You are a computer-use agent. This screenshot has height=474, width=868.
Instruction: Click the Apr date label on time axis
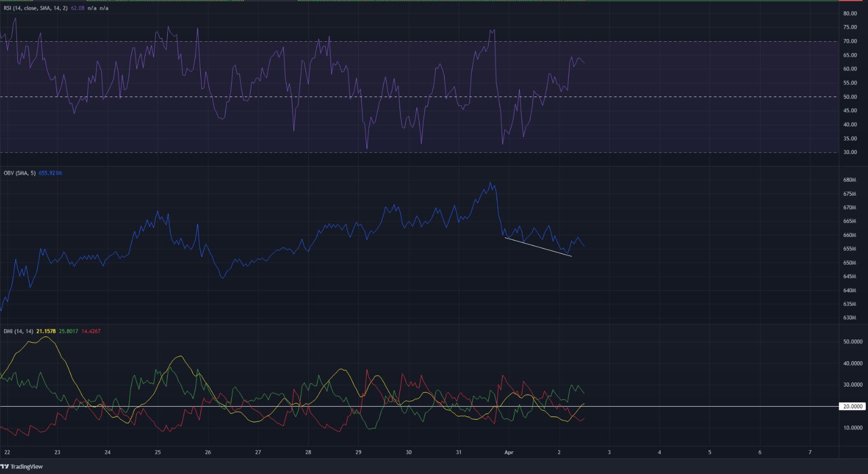pos(509,452)
